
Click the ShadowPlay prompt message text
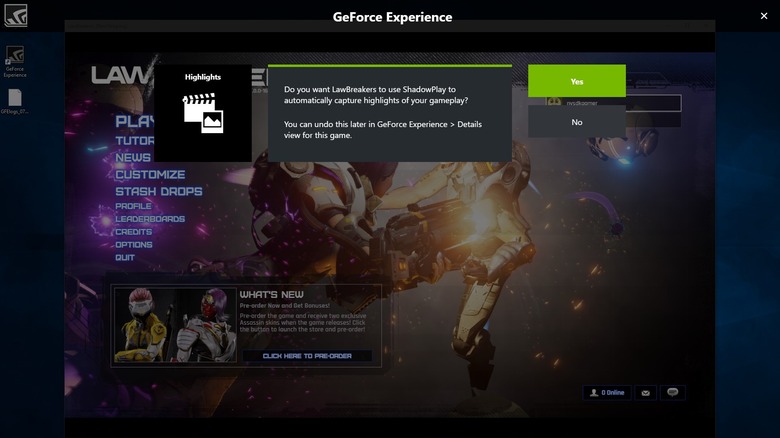(383, 112)
